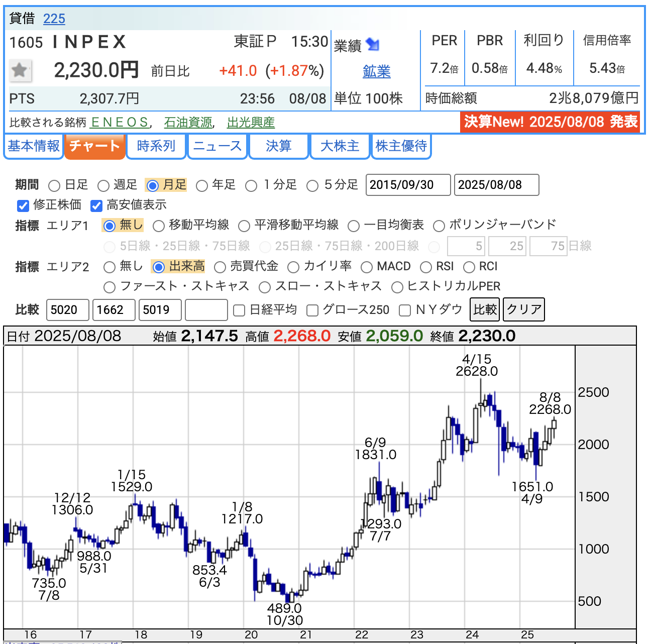Select the ヒストリカルPER radio button
This screenshot has height=644, width=651.
pyautogui.click(x=397, y=287)
